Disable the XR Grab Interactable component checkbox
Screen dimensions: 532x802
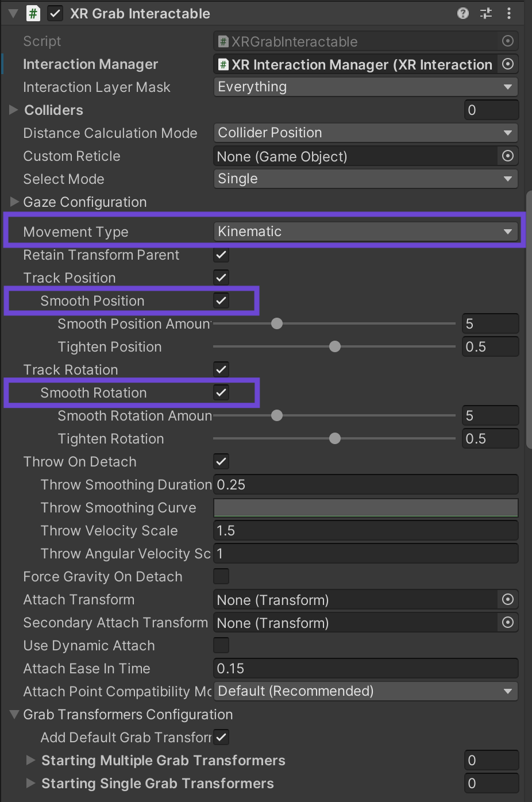[55, 13]
